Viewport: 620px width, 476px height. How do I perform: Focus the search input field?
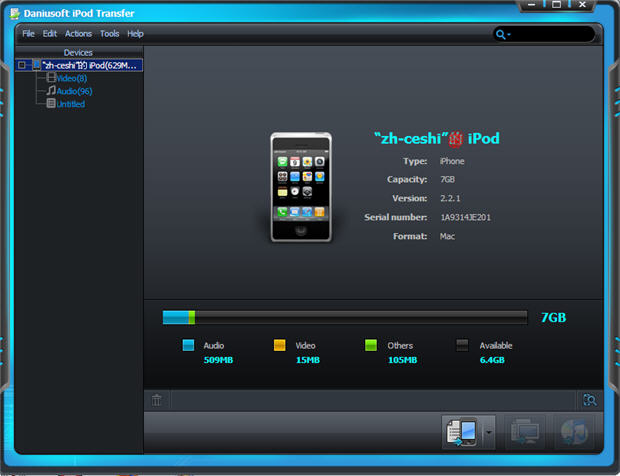pos(552,34)
